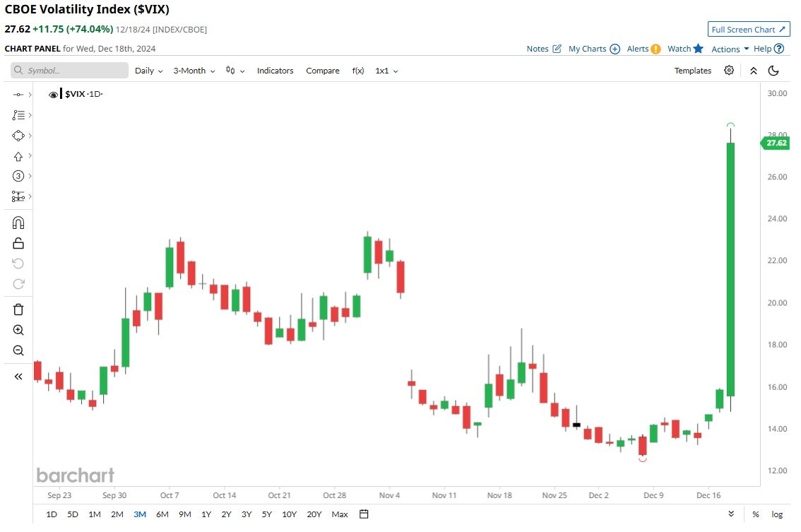Collapse the chart header panel
801x532 pixels.
754,71
